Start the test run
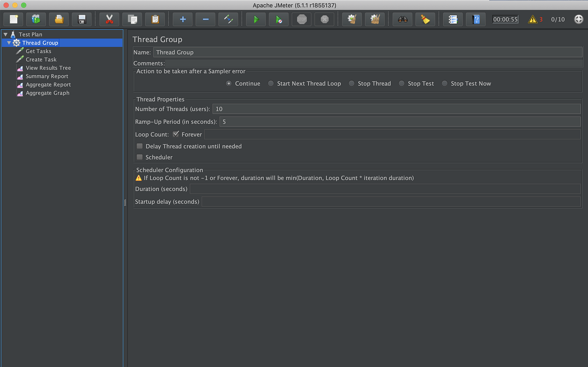Screen dimensions: 588x367 coord(255,19)
